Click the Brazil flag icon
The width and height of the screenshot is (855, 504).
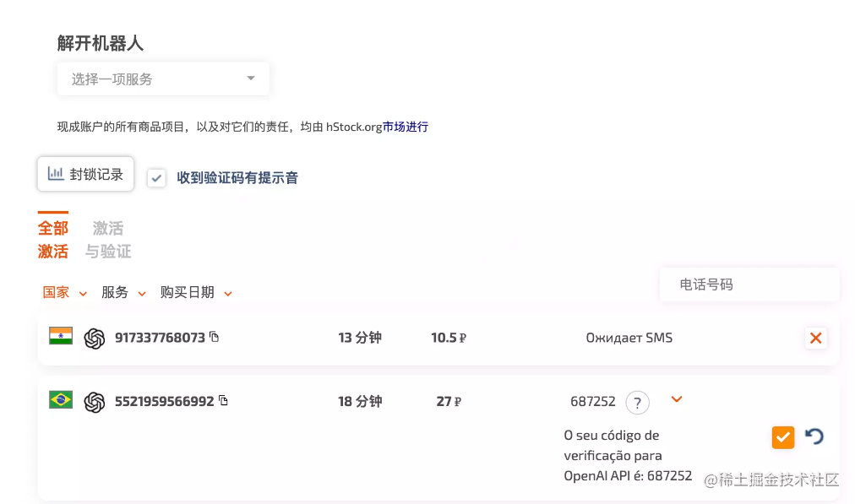click(x=61, y=399)
